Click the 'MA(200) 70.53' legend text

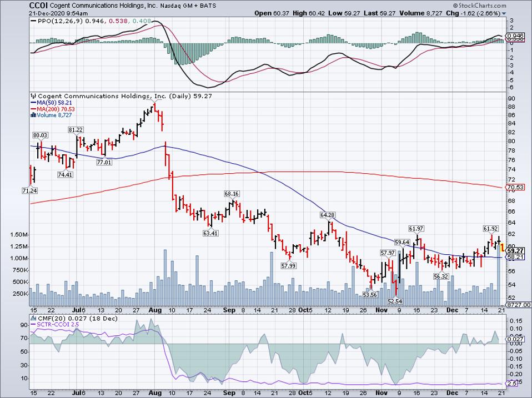click(x=56, y=109)
